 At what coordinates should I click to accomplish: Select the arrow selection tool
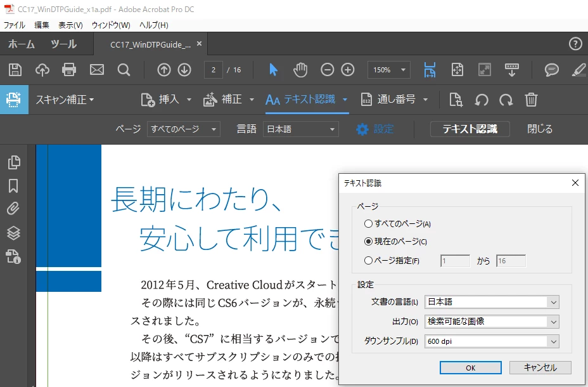pos(273,70)
